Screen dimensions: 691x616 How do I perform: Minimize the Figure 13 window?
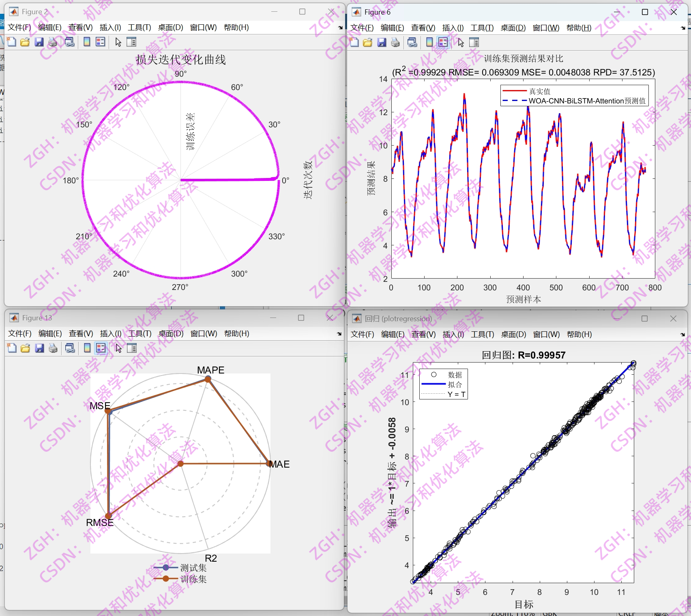[273, 318]
